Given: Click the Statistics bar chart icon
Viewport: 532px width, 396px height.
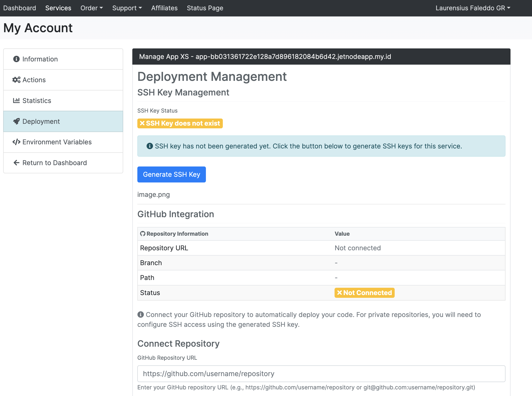Looking at the screenshot, I should click(x=16, y=100).
